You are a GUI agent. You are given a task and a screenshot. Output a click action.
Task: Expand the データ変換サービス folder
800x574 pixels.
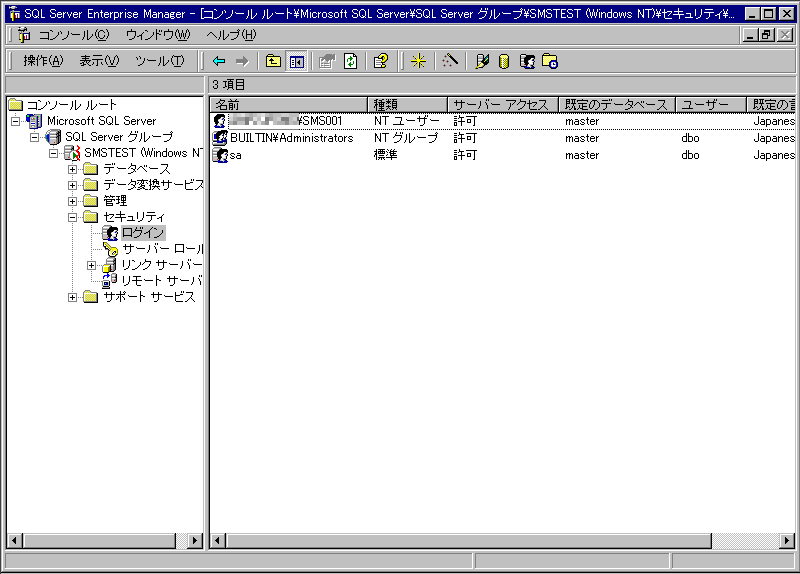coord(72,185)
